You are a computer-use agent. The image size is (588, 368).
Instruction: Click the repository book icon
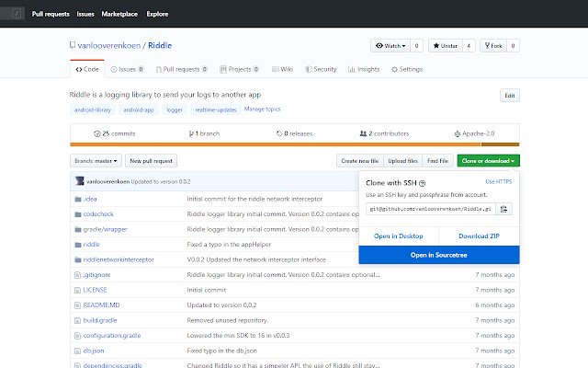(x=73, y=45)
